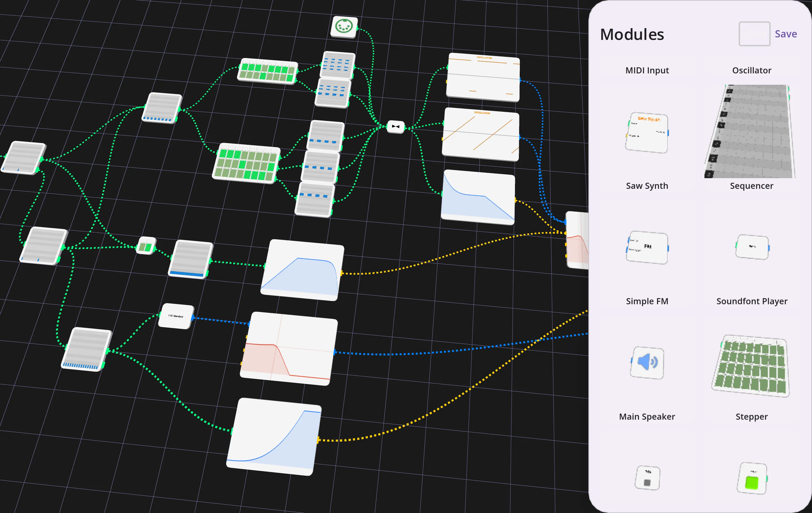This screenshot has height=513, width=812.
Task: Click the small merge node with bowtie symbol
Action: (x=395, y=127)
